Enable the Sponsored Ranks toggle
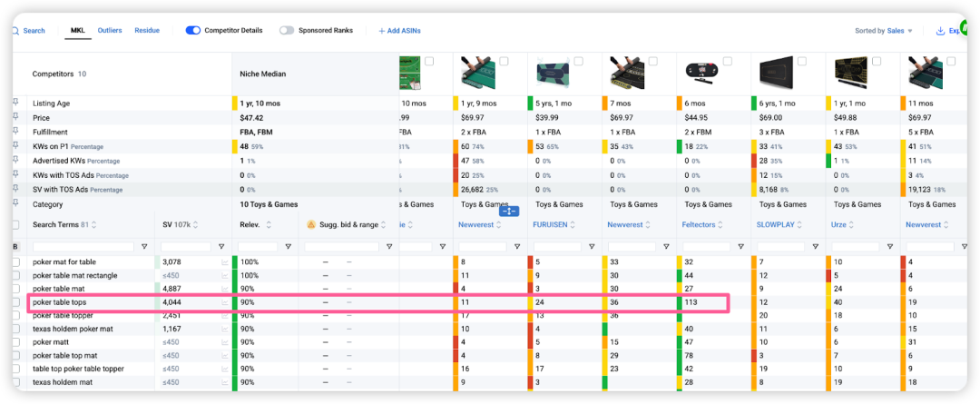The height and width of the screenshot is (404, 980). [287, 30]
